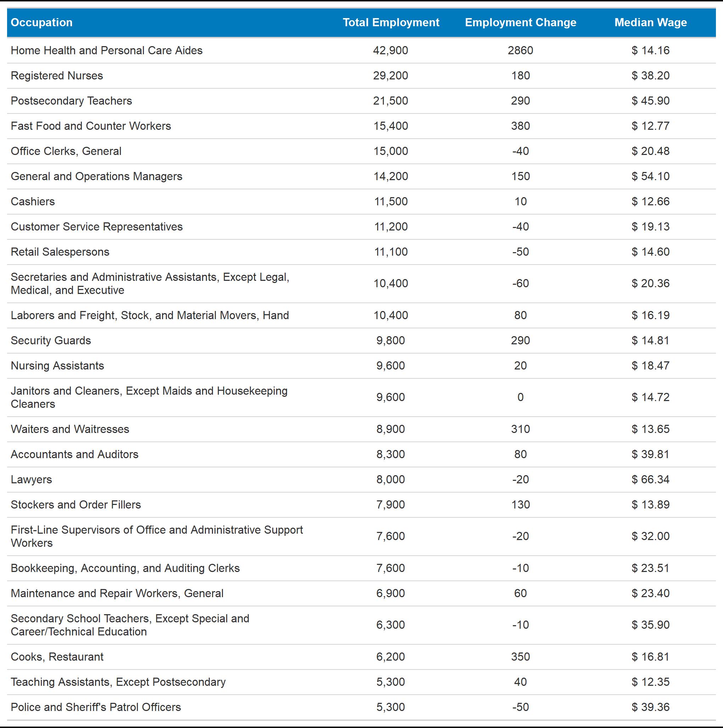Sort by Total Employment header
This screenshot has height=728, width=723.
coord(391,23)
